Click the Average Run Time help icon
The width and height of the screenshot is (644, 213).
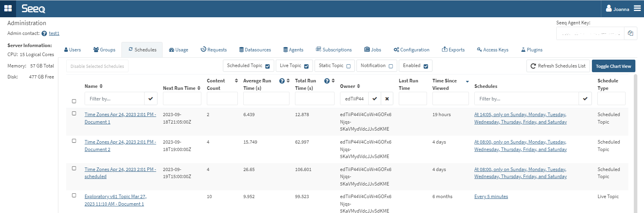click(282, 81)
